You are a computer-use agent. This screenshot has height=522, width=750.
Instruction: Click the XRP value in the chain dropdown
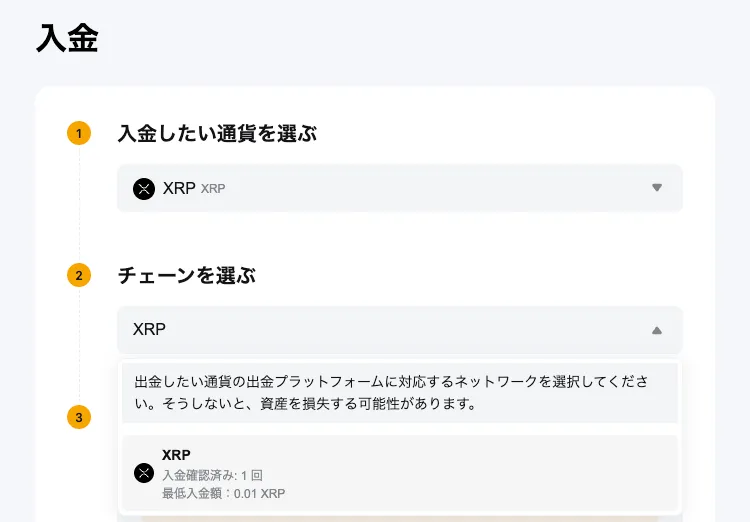coord(149,330)
